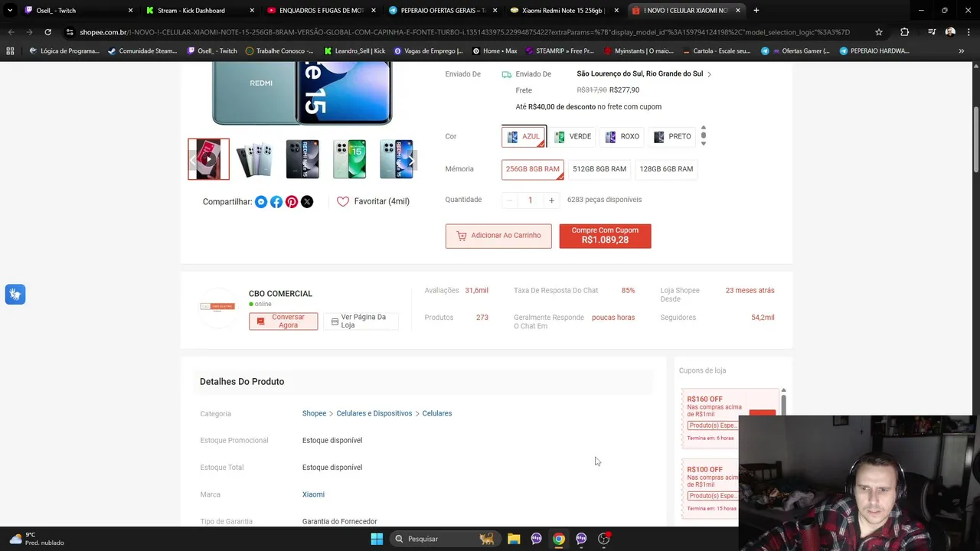Viewport: 980px width, 551px height.
Task: Open the Myinstants bookmark
Action: pos(639,51)
